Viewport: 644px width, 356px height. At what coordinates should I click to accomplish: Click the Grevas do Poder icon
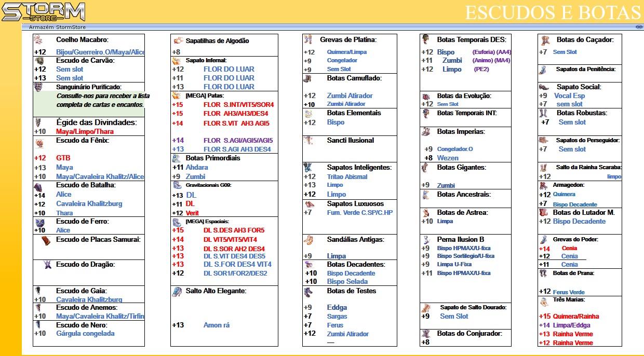point(543,240)
